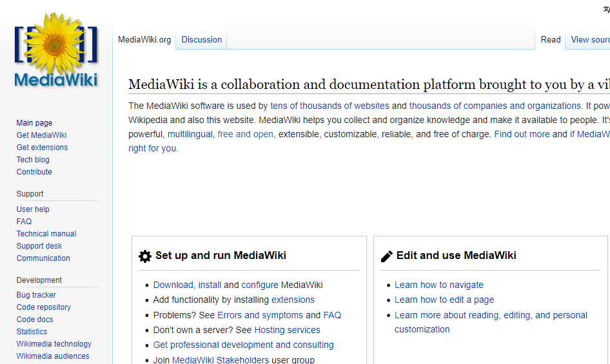The height and width of the screenshot is (364, 610).
Task: Open Technical manual sidebar link
Action: (x=46, y=234)
